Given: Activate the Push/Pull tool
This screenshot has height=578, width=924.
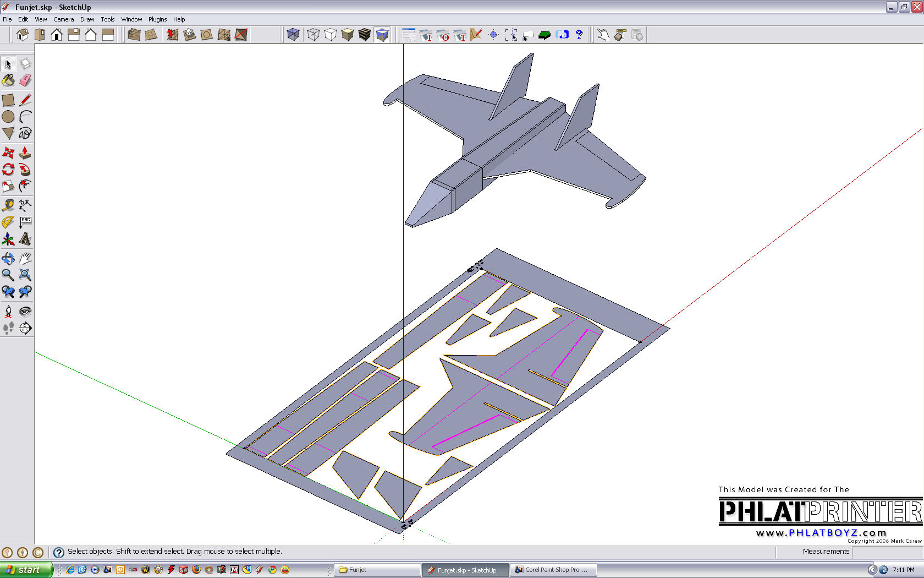Looking at the screenshot, I should [x=25, y=152].
